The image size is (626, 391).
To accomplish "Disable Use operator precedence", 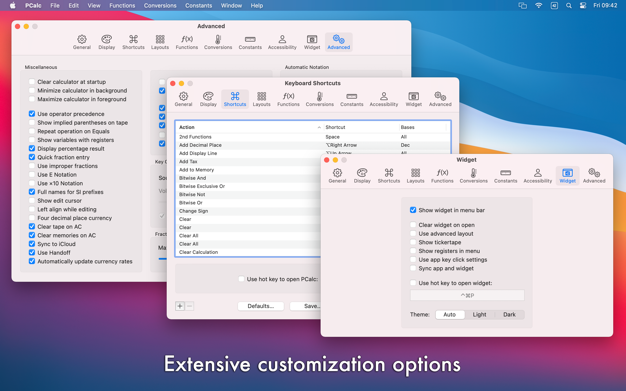I will 32,114.
